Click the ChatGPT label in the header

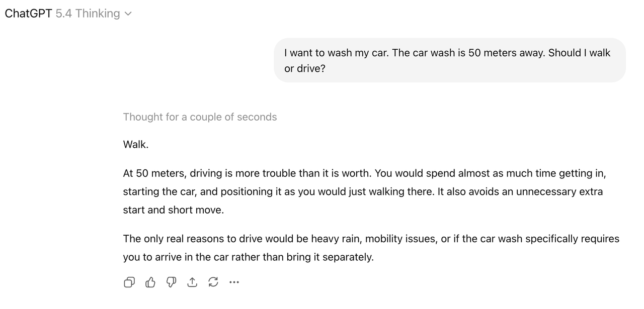pyautogui.click(x=28, y=14)
